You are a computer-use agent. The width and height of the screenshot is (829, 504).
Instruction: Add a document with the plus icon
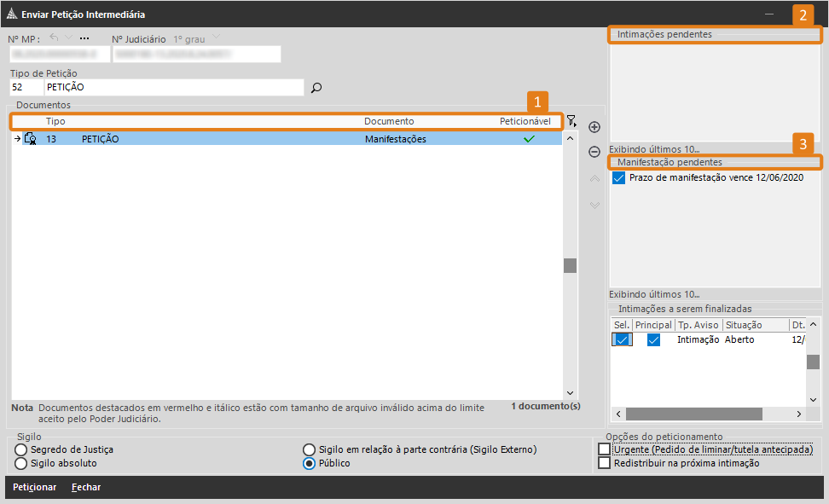594,127
